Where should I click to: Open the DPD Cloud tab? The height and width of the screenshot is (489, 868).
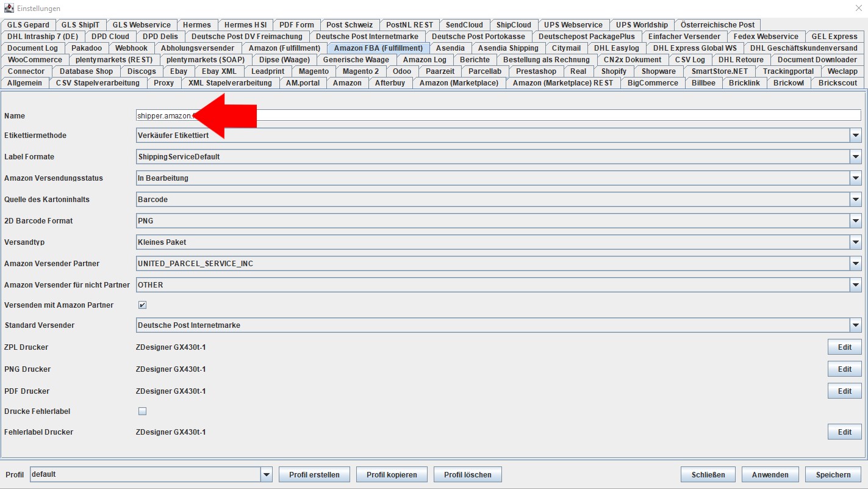click(x=110, y=37)
